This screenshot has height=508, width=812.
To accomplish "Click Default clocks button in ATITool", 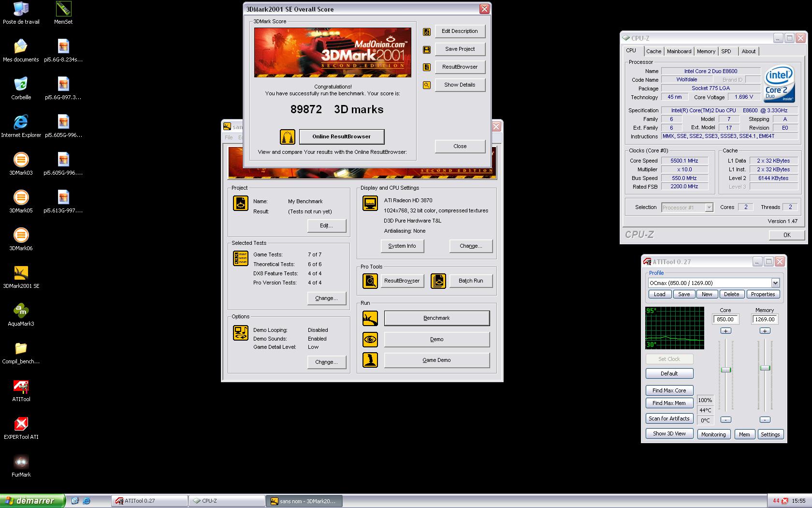I will 669,374.
